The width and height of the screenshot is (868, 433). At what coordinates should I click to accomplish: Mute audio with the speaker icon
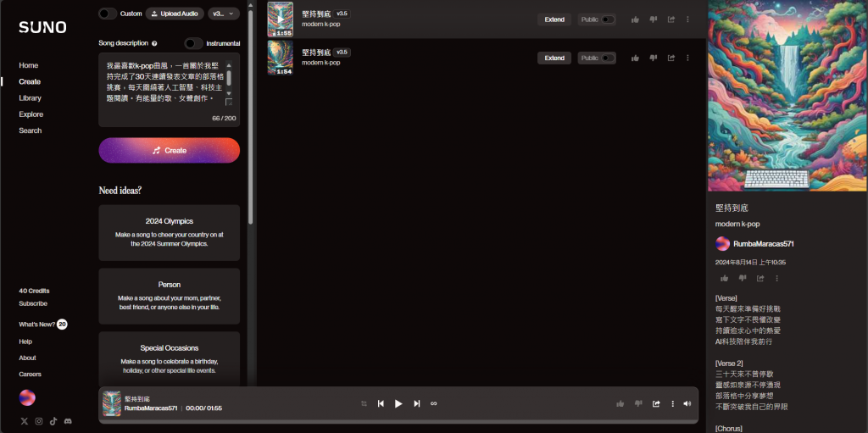tap(687, 403)
